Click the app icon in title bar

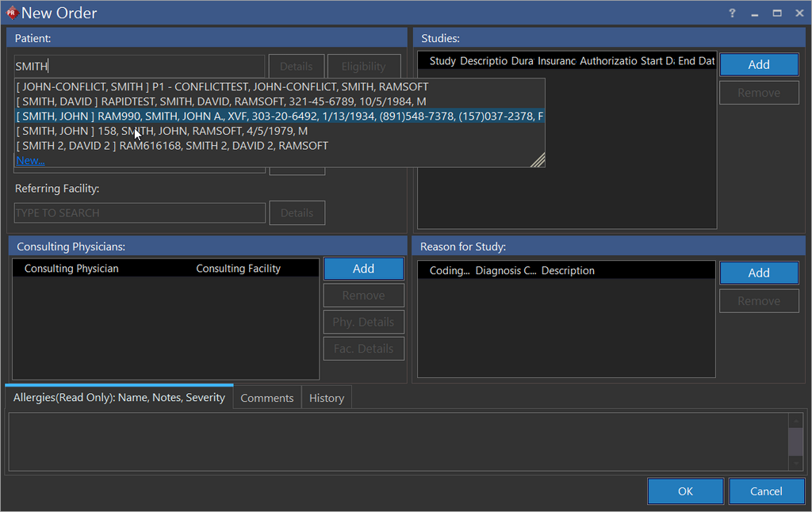tap(11, 13)
